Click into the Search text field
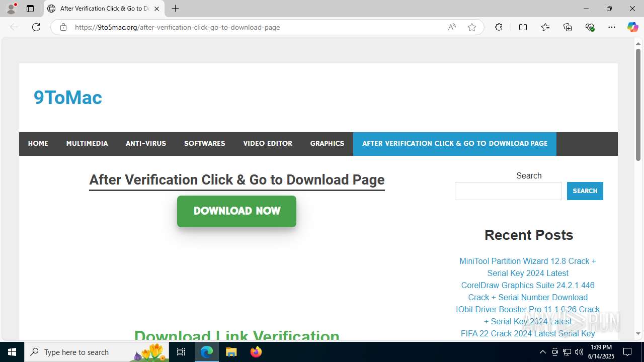This screenshot has height=362, width=644. pos(508,191)
